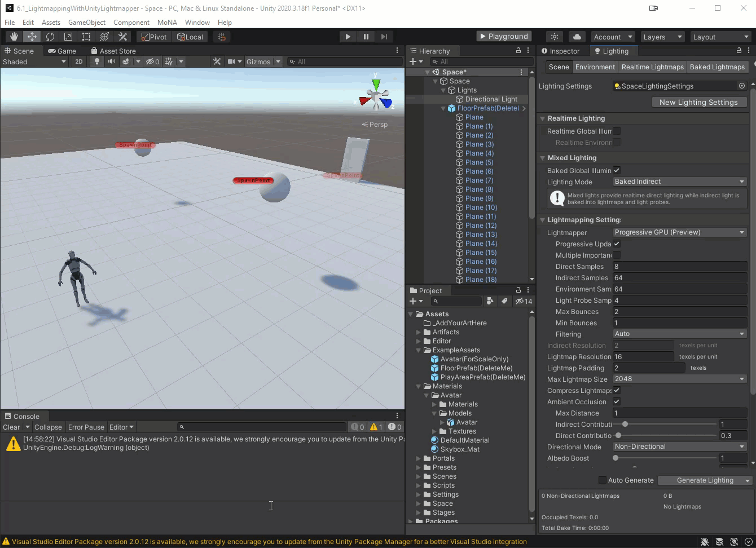Toggle console warning messages filter
The height and width of the screenshot is (548, 756).
pyautogui.click(x=376, y=427)
